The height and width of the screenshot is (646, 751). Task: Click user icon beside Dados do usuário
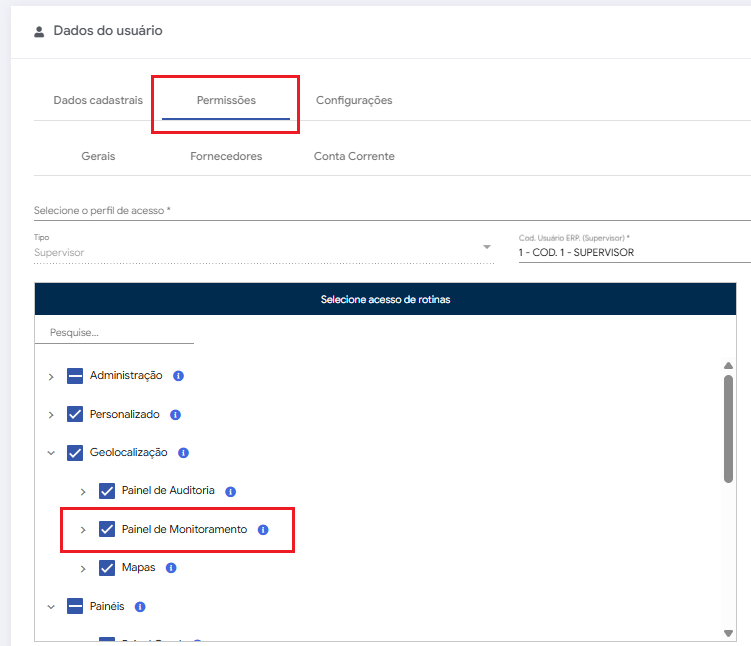pos(39,32)
